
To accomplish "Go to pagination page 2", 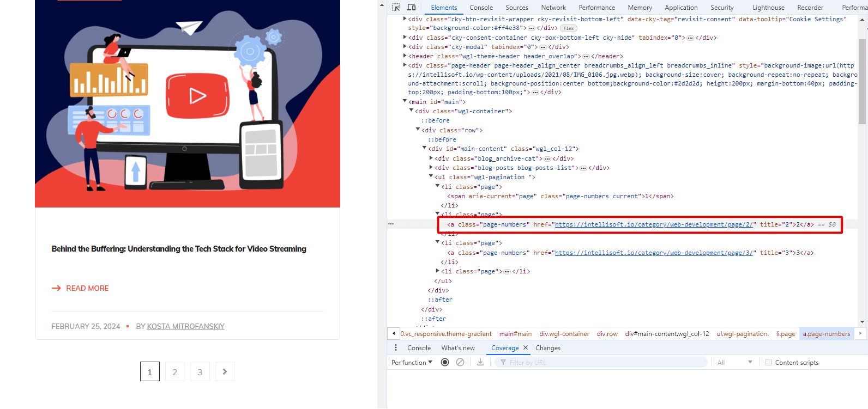I will pyautogui.click(x=175, y=371).
